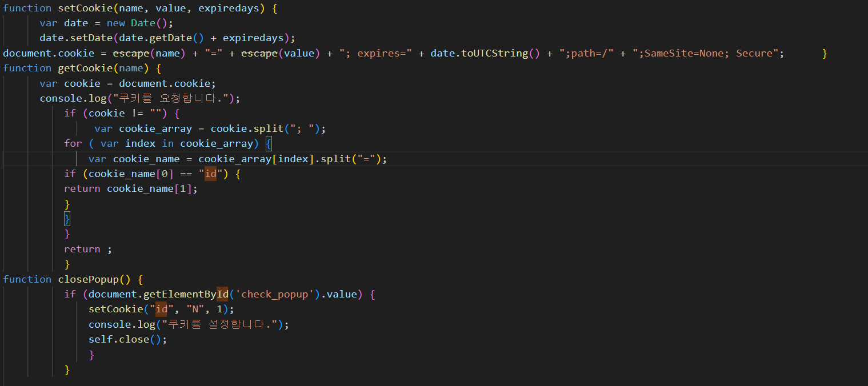Viewport: 868px width, 386px height.
Task: Click the 'new' keyword before Date()
Action: click(116, 23)
